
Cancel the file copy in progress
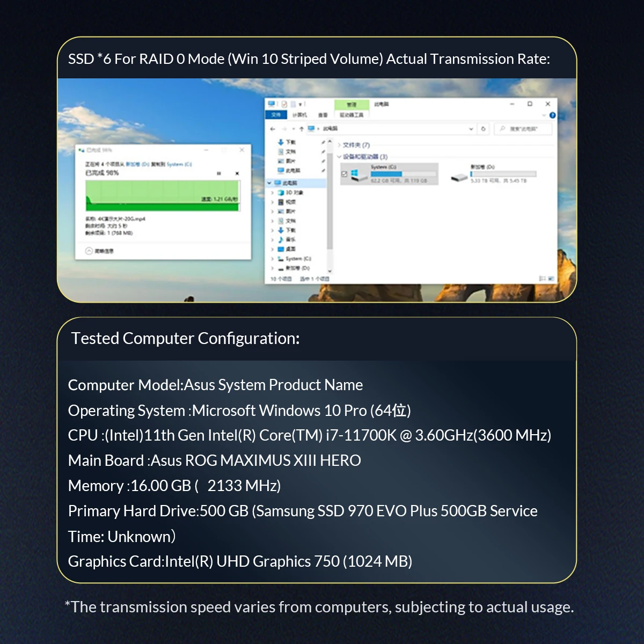coord(237,173)
